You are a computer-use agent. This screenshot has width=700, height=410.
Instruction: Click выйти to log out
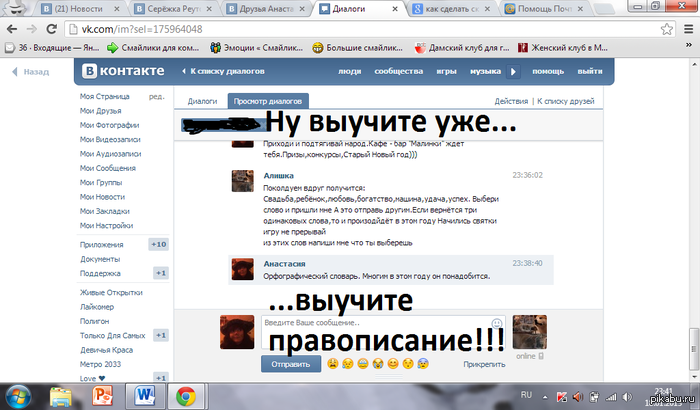click(590, 71)
